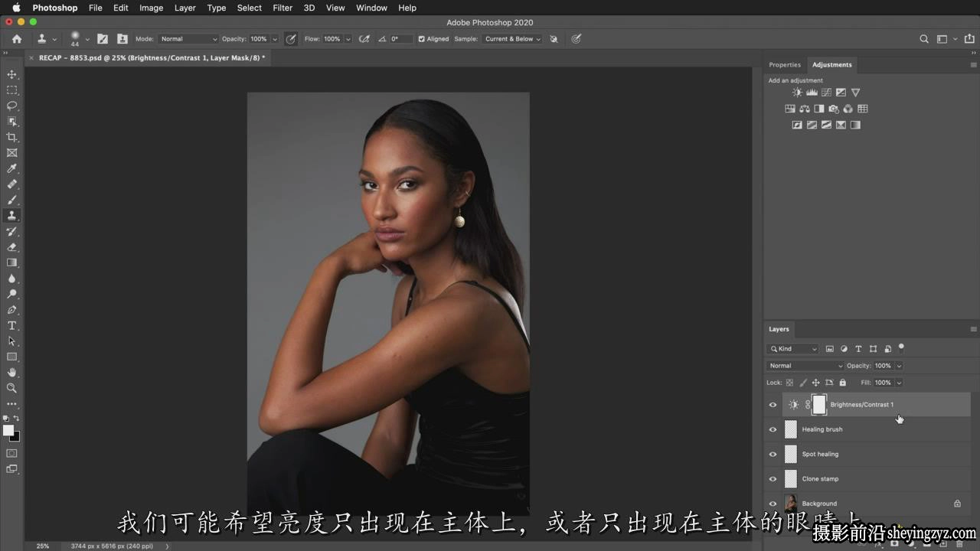Select the Gradient tool
This screenshot has width=980, height=551.
(x=11, y=262)
